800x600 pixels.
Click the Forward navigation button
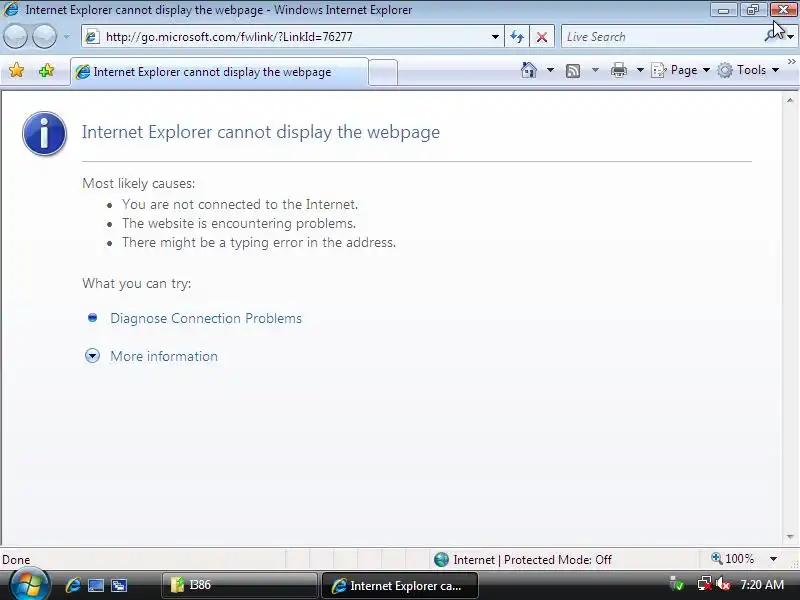44,37
